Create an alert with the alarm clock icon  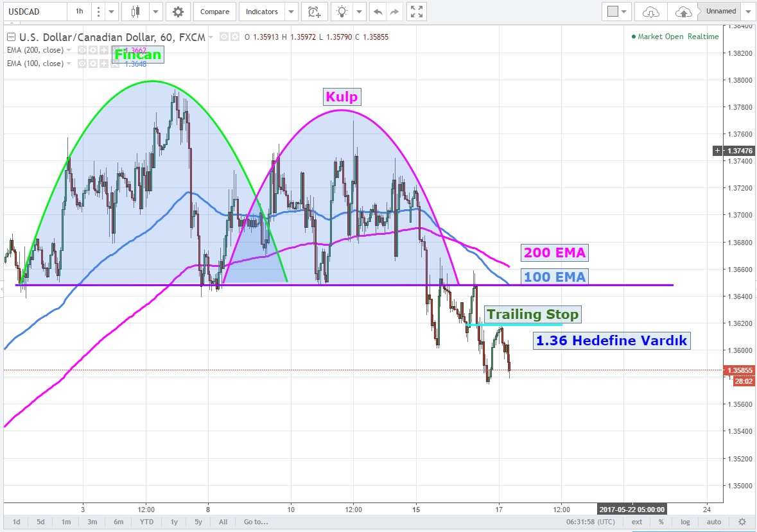pyautogui.click(x=313, y=12)
